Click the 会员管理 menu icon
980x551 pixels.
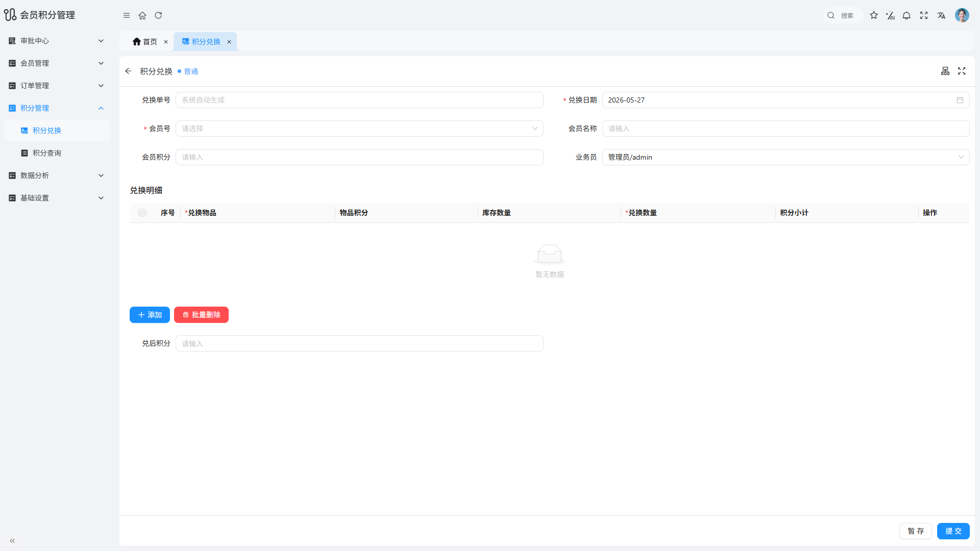12,63
